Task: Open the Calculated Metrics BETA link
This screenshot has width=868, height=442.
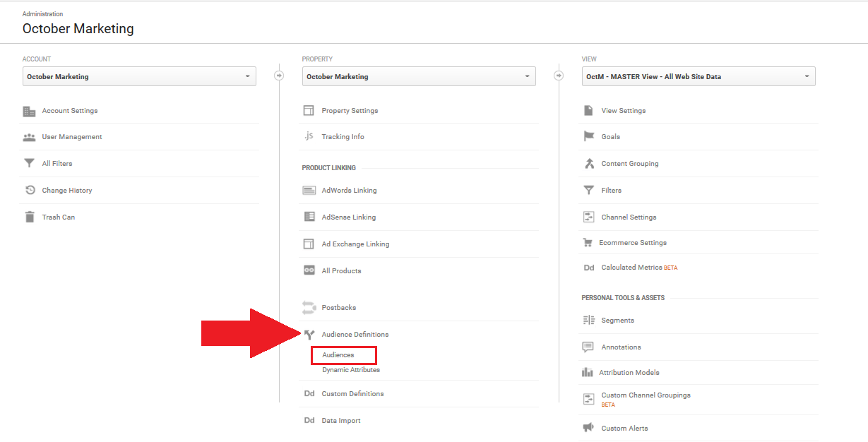Action: [639, 268]
